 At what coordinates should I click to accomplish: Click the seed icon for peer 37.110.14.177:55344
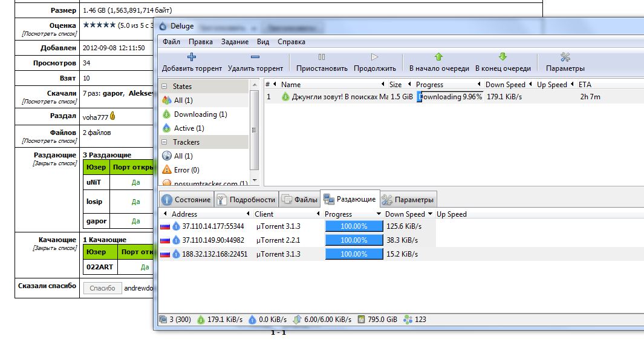[x=176, y=226]
